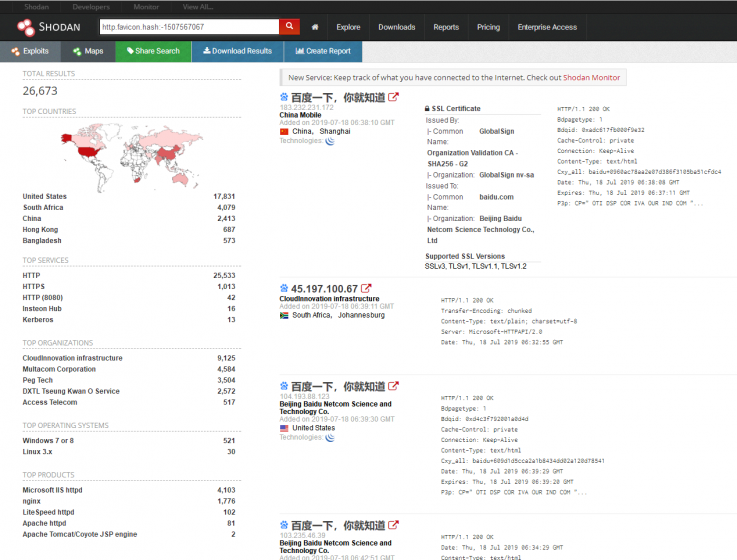Filter by nginx product

coord(31,501)
